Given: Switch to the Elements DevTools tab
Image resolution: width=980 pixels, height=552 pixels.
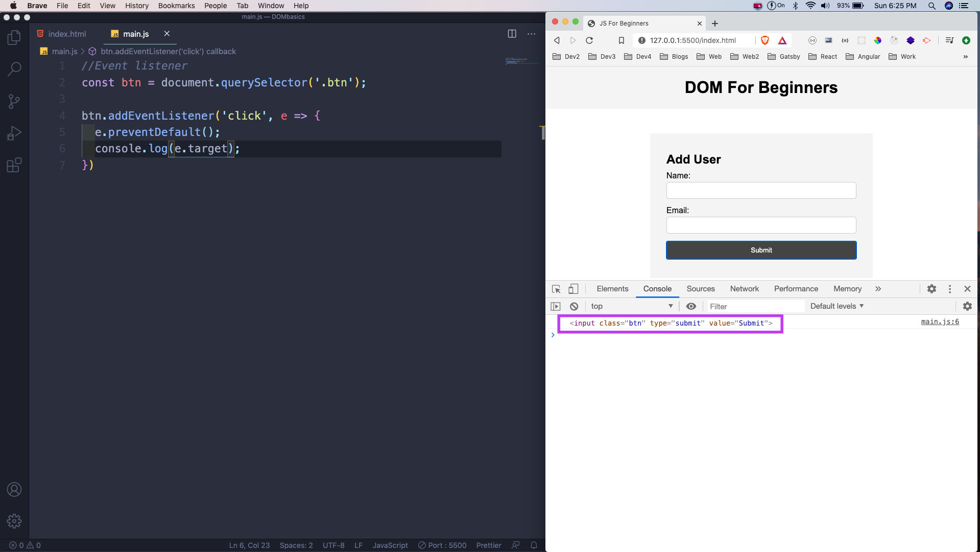Looking at the screenshot, I should 612,289.
